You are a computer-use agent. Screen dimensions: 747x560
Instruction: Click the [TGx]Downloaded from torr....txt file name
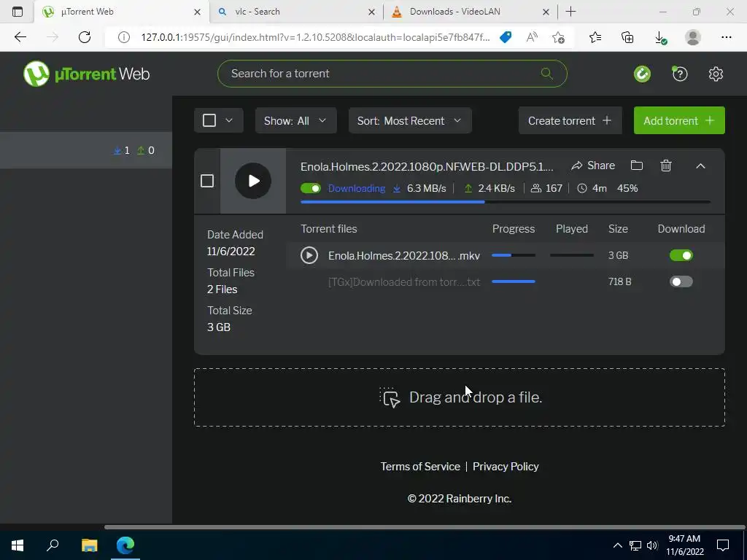(404, 282)
